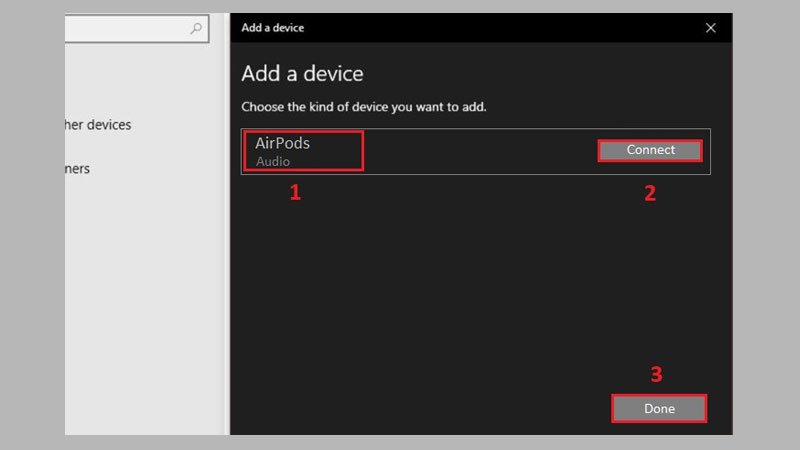Click the Done button
The width and height of the screenshot is (800, 450).
659,408
